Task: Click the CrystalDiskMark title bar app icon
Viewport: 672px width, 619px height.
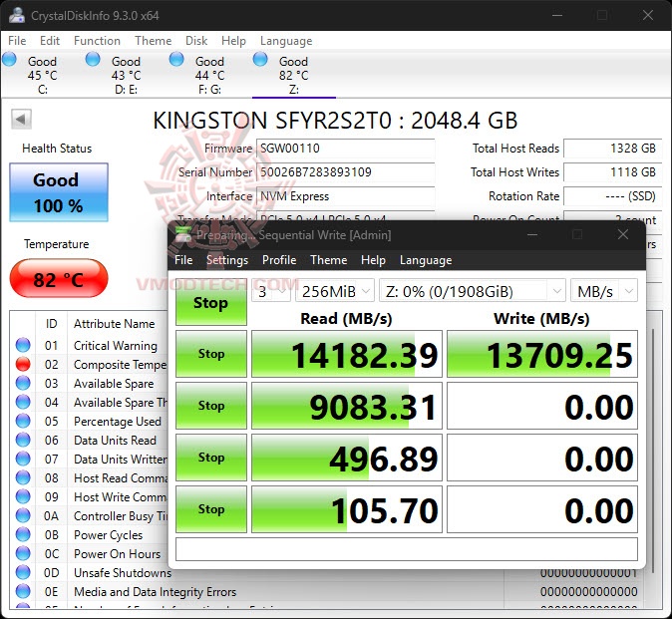Action: click(183, 235)
